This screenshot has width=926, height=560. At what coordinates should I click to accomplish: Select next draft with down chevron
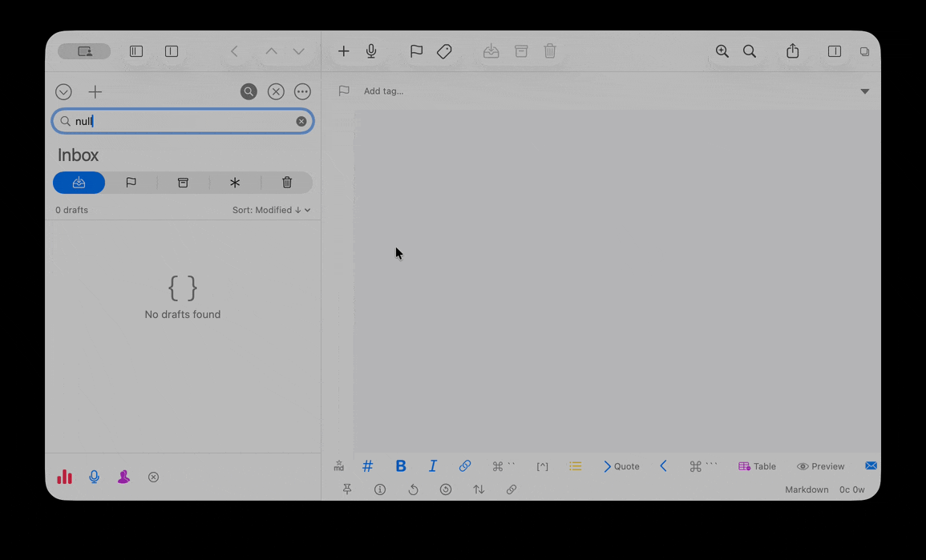pos(299,51)
